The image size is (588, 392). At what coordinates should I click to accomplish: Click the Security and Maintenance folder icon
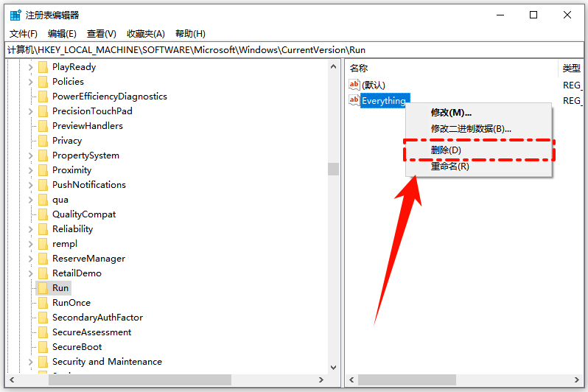coord(43,362)
